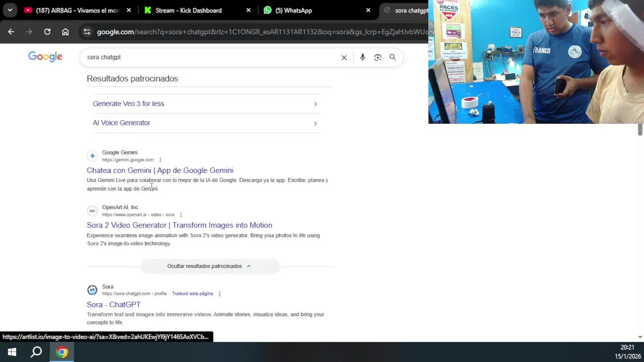The image size is (644, 362).
Task: Open options menu for OpenArt result
Action: pyautogui.click(x=181, y=215)
